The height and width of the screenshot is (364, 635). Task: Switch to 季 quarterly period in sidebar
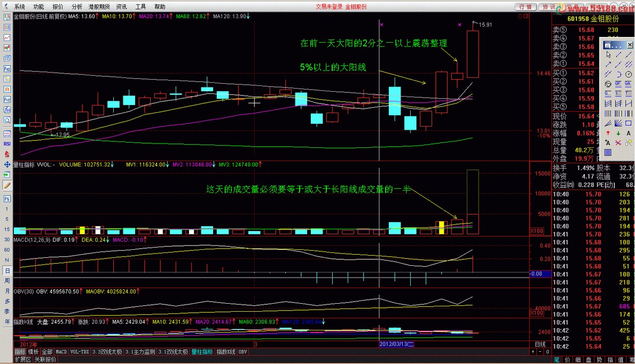(x=7, y=311)
